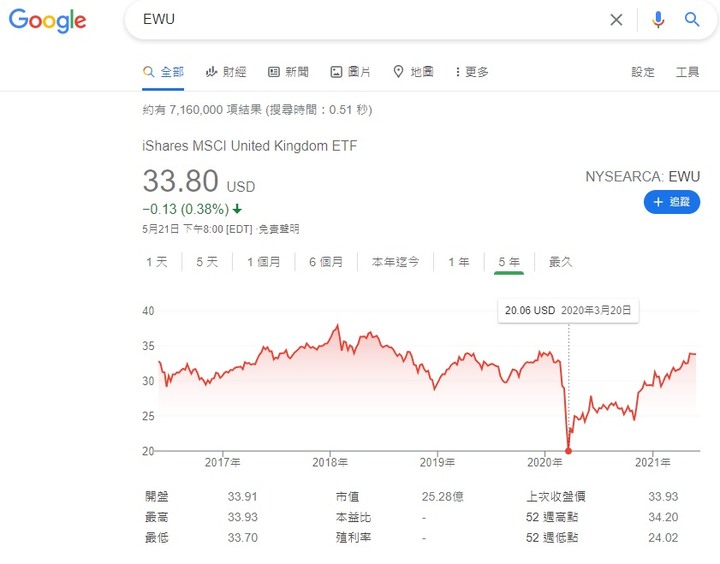Click the 2018年 axis label
The width and height of the screenshot is (720, 564).
(330, 462)
